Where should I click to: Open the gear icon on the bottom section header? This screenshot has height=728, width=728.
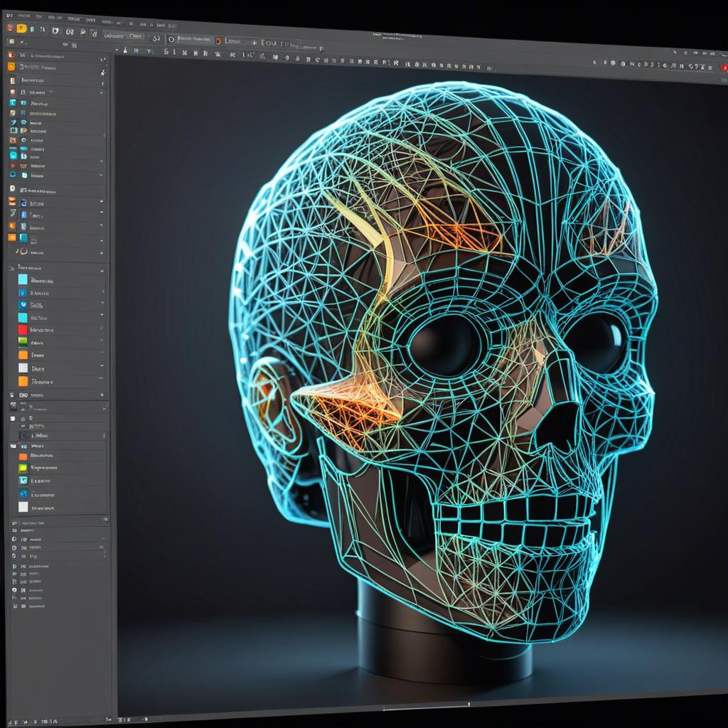[105, 519]
